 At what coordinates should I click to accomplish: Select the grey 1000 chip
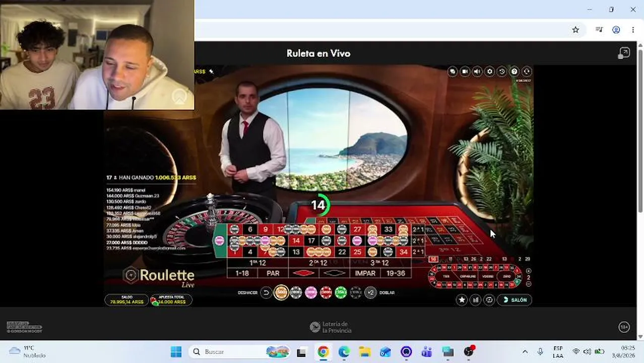pos(296,292)
